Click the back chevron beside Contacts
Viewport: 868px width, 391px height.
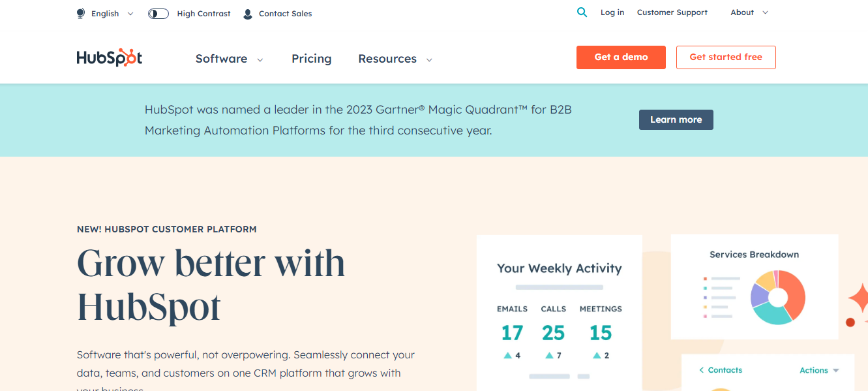click(x=703, y=370)
